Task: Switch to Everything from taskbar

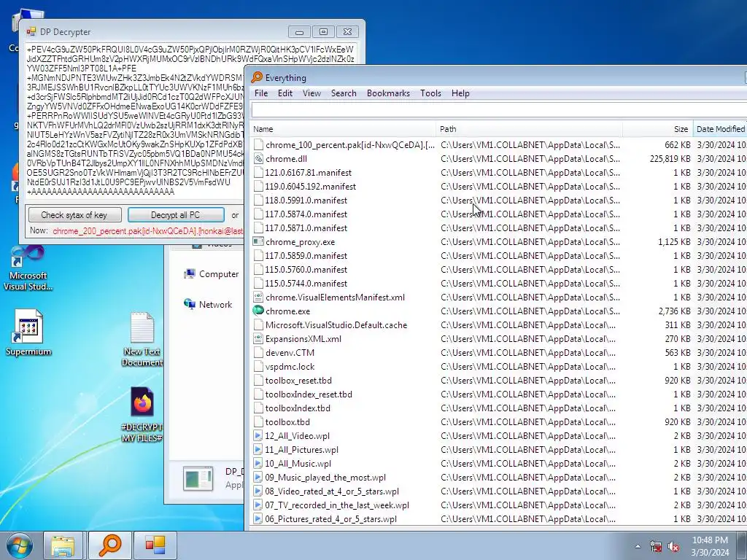Action: [109, 545]
